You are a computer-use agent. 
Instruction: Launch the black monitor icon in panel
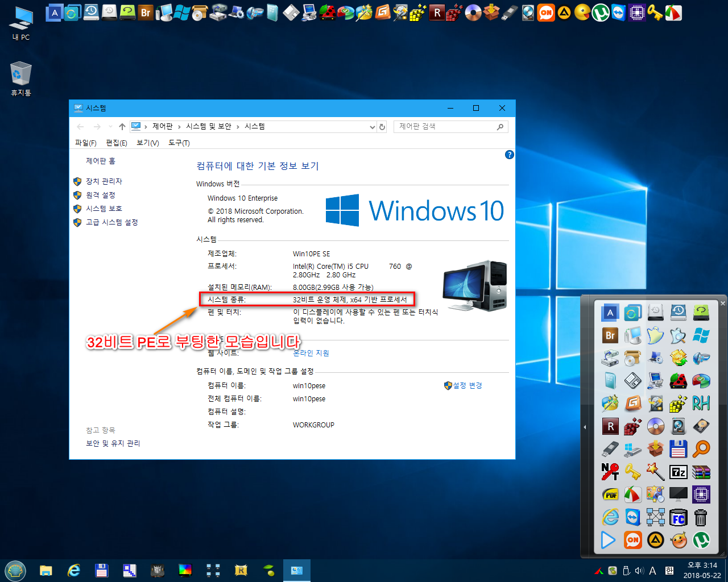(678, 494)
